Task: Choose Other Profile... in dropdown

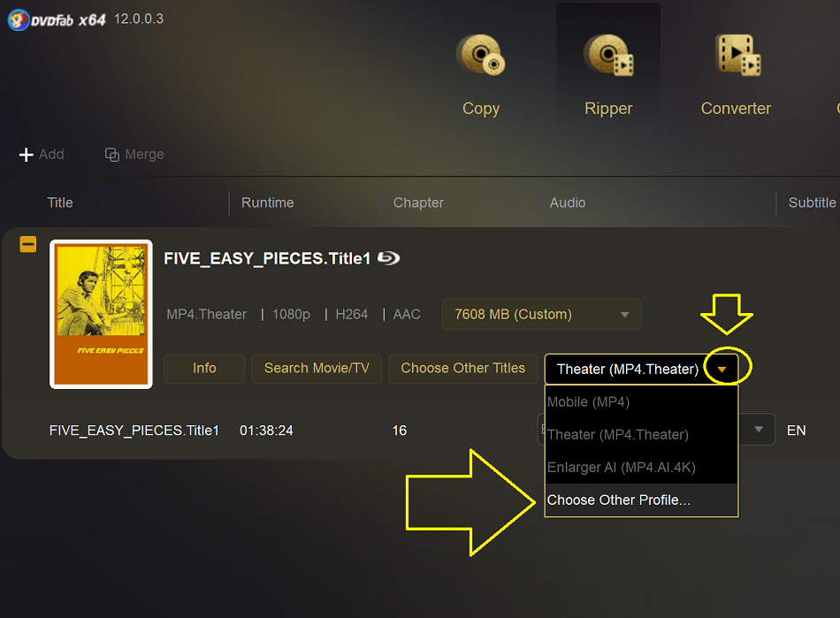Action: [641, 500]
